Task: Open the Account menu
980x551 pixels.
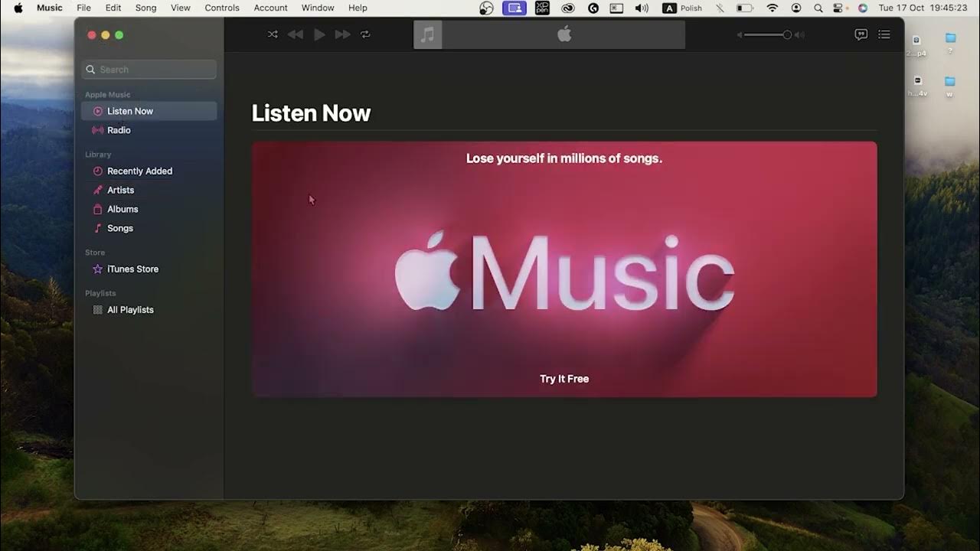Action: click(270, 8)
